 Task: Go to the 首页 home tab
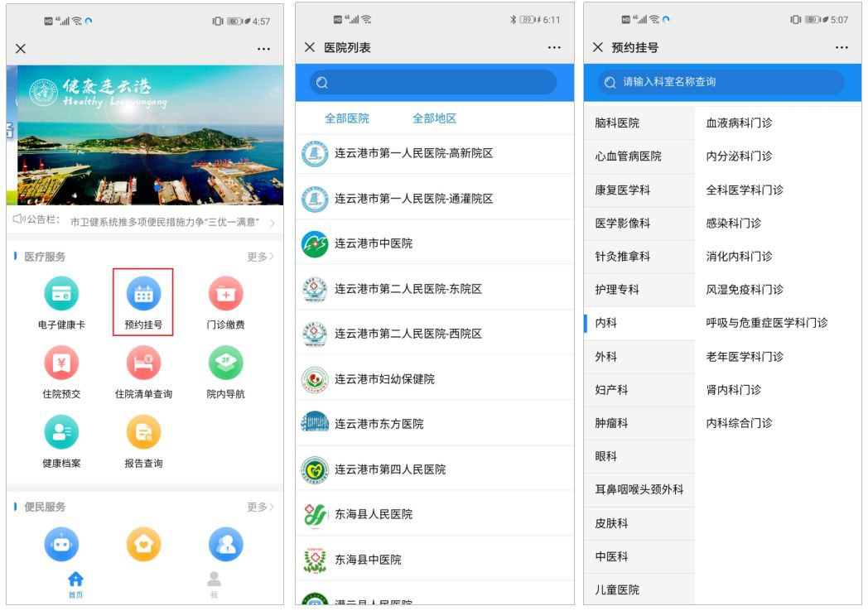pyautogui.click(x=76, y=585)
